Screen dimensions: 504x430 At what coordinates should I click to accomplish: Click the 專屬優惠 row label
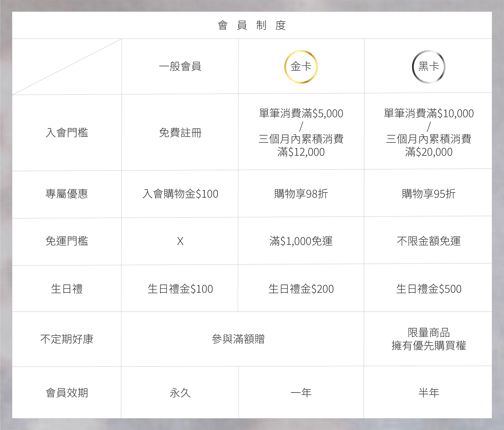click(x=67, y=194)
